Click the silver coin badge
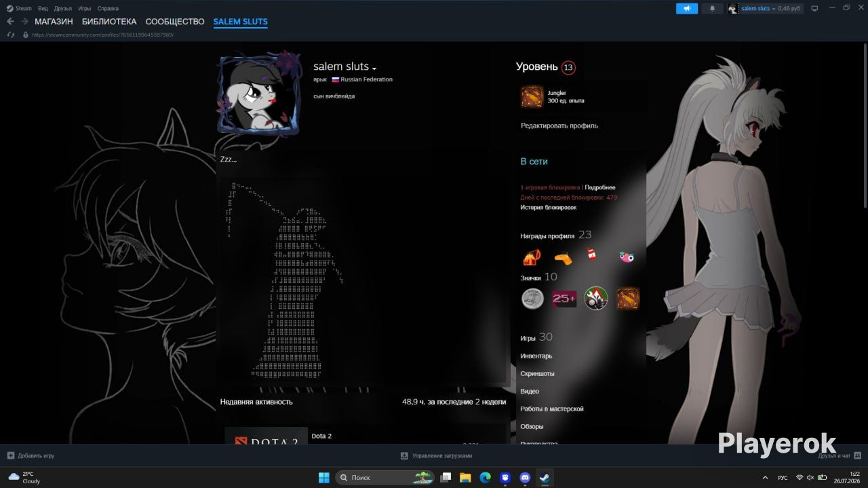Image resolution: width=868 pixels, height=488 pixels. 532,299
